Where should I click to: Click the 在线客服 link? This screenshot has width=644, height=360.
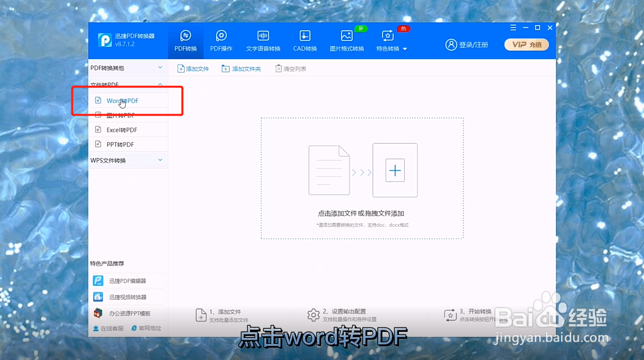tap(108, 328)
